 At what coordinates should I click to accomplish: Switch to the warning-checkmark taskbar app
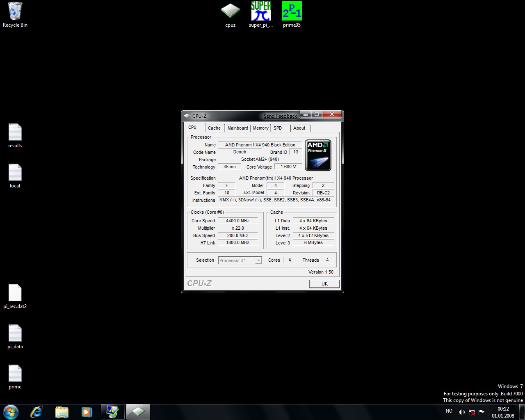point(112,412)
